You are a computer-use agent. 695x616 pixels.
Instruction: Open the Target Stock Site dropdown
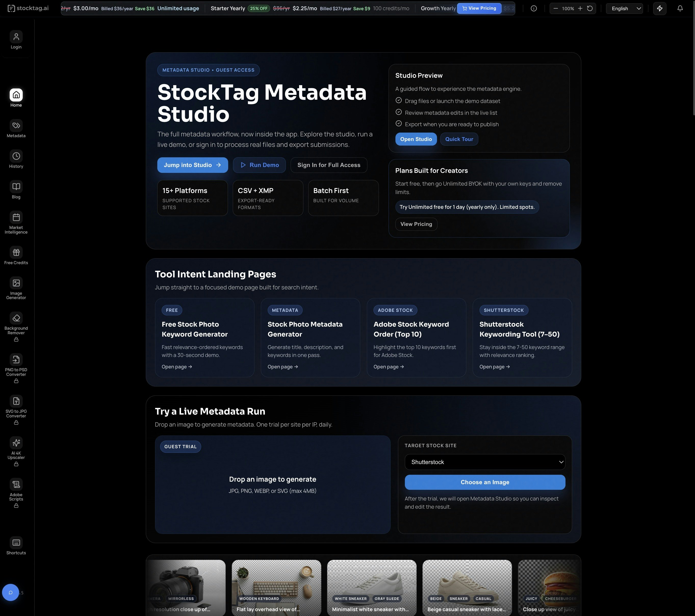pyautogui.click(x=484, y=462)
